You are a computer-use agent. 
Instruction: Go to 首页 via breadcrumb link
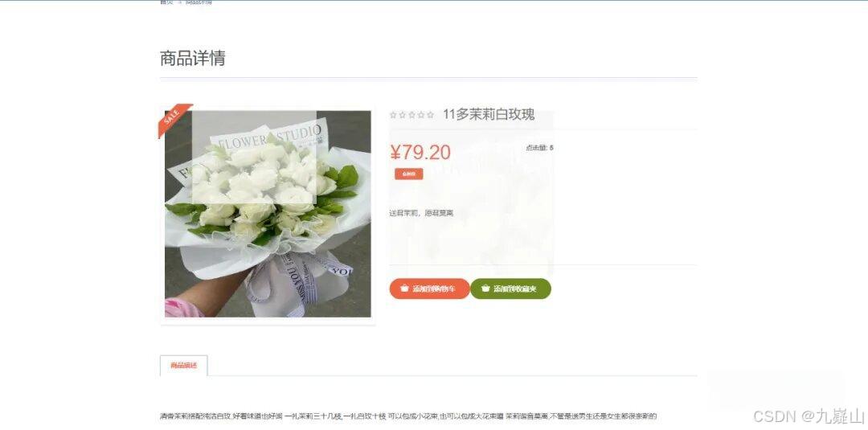(166, 2)
